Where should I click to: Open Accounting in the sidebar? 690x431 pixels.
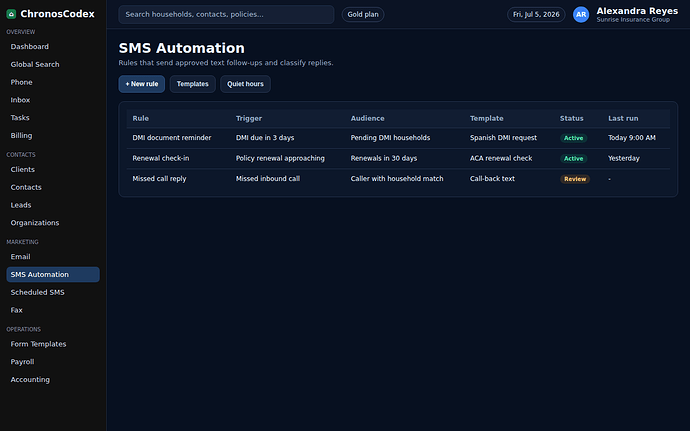[x=53, y=379]
